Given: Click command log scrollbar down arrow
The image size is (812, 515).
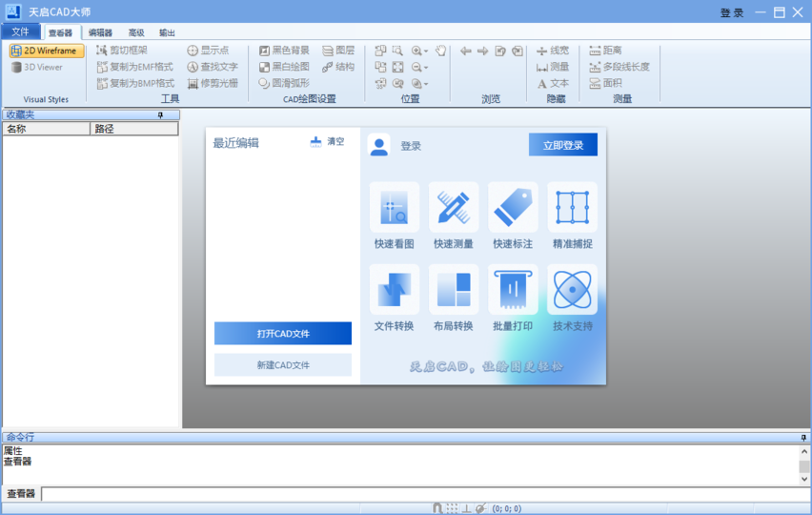Looking at the screenshot, I should point(804,480).
